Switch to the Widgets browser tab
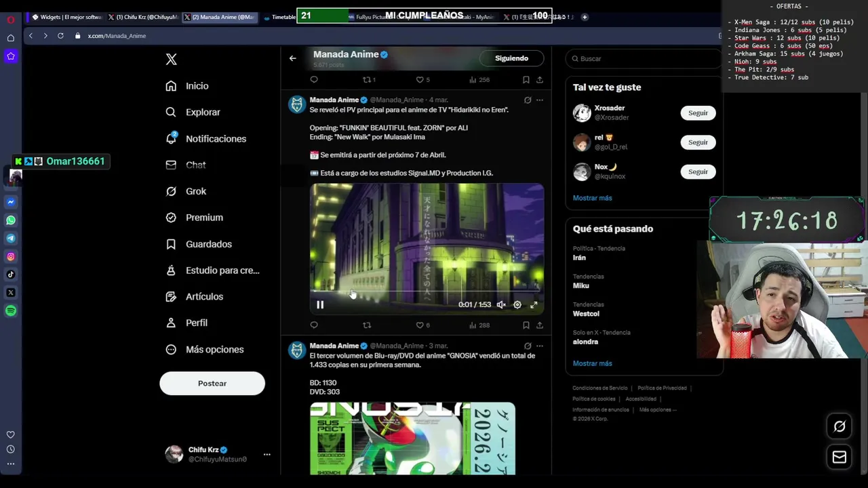Screen dimensions: 868x488 click(x=66, y=17)
